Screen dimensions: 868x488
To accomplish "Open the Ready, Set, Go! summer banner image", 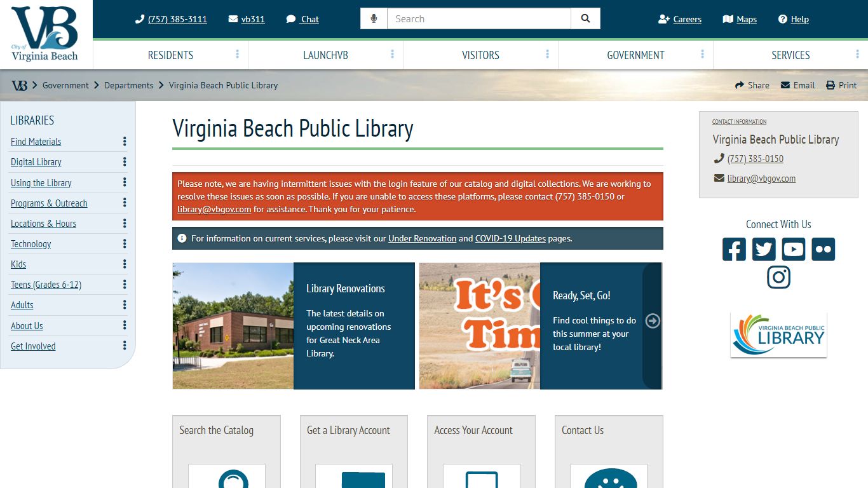I will (480, 326).
